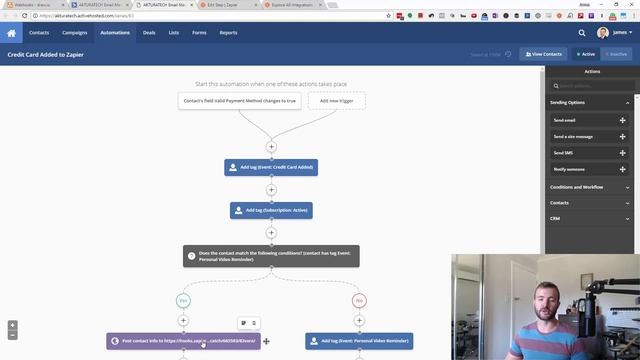The width and height of the screenshot is (640, 360).
Task: Click plus node between the two Add tag nodes
Action: pos(271,190)
